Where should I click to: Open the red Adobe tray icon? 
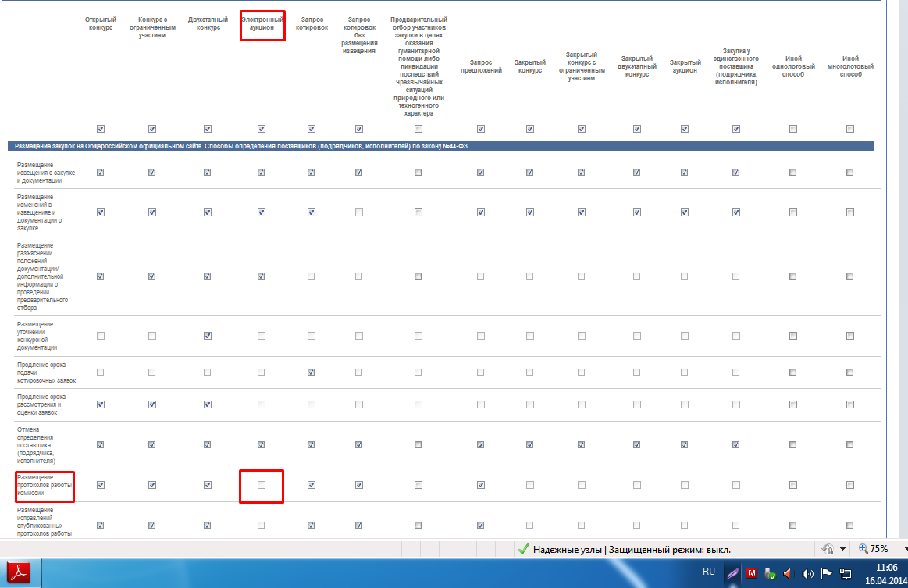[751, 574]
